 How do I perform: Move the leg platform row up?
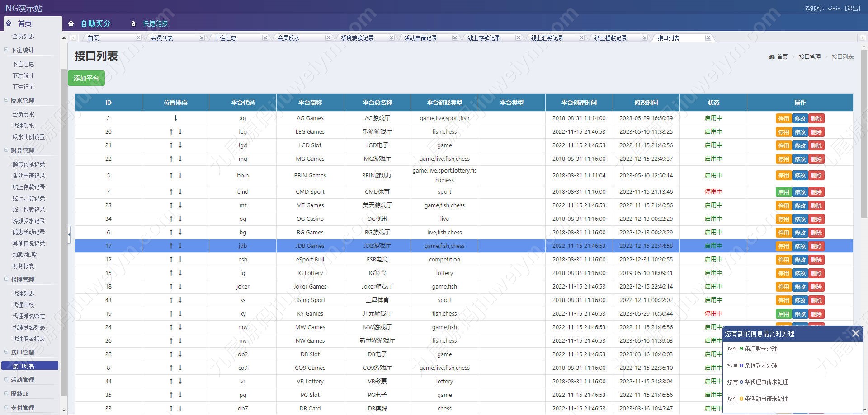click(x=171, y=132)
